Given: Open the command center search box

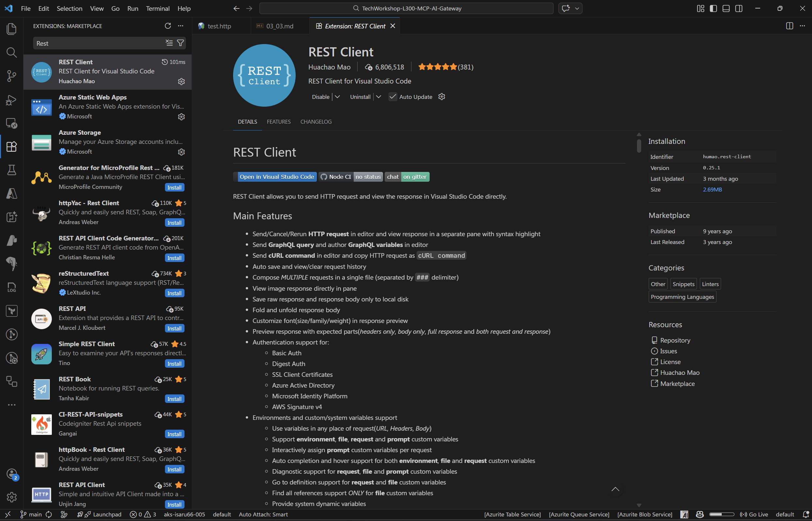Looking at the screenshot, I should point(406,8).
